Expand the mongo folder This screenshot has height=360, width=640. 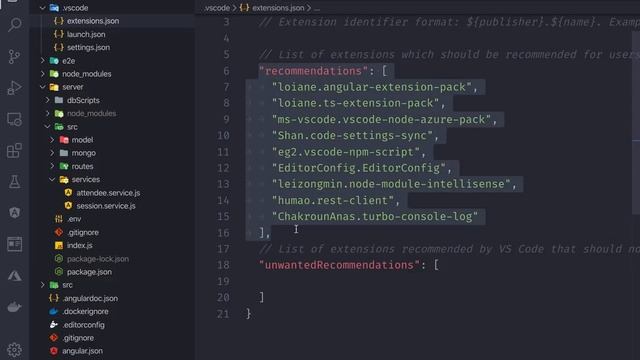[52, 153]
